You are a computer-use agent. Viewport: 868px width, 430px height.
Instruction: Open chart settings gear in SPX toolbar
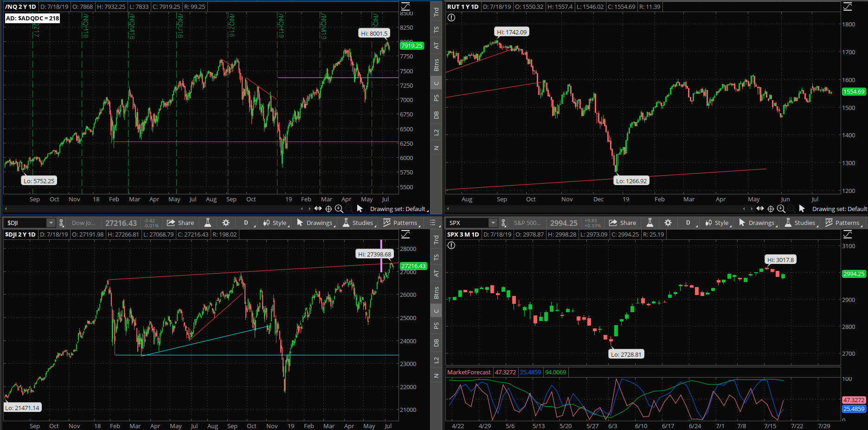click(x=668, y=223)
